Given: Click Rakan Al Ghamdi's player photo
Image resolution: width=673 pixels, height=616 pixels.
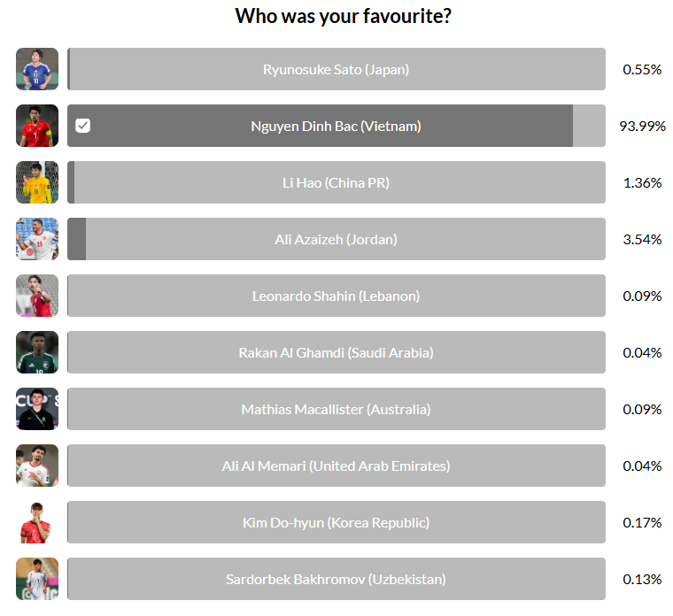Looking at the screenshot, I should click(x=37, y=352).
